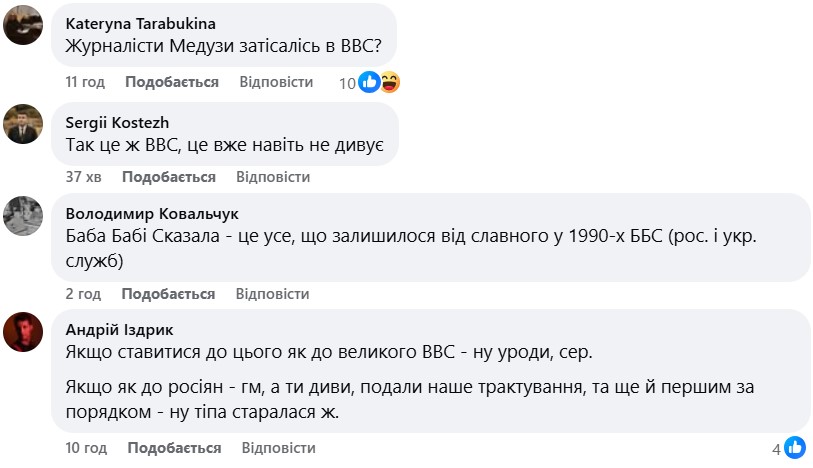Reply to Володимир Ковальчук's comment
This screenshot has height=468, width=813.
pyautogui.click(x=272, y=294)
